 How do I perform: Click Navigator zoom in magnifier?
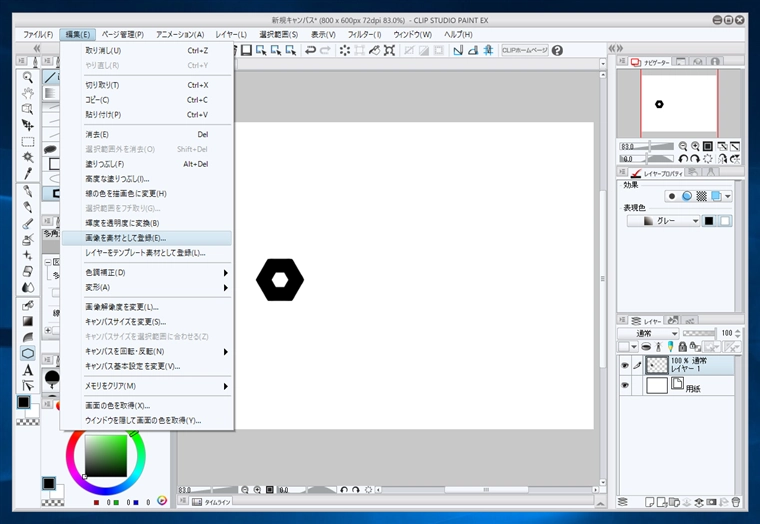pyautogui.click(x=696, y=146)
